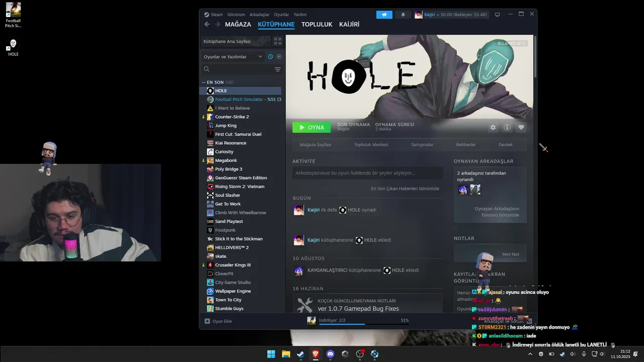The height and width of the screenshot is (362, 644).
Task: Click the GeoGuessr Steam Edition icon
Action: click(210, 178)
